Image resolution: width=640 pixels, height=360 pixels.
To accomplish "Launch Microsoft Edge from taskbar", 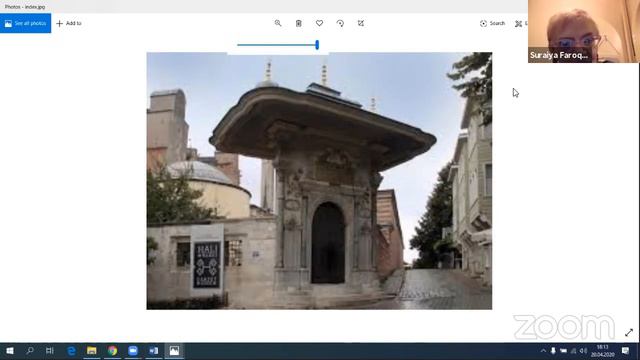I will (71, 351).
